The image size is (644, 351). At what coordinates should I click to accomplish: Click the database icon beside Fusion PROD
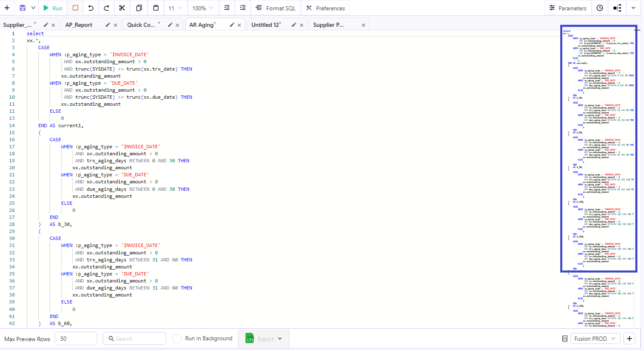[x=565, y=339]
